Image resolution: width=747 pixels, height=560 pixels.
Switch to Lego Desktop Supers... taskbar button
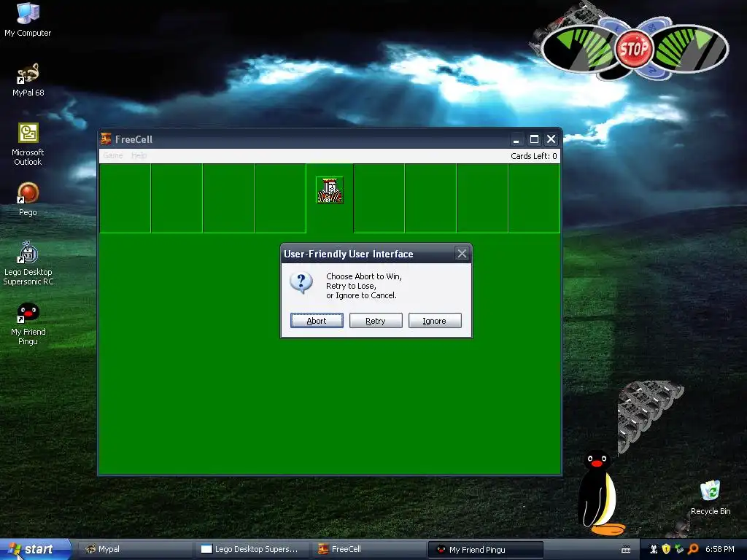click(252, 549)
